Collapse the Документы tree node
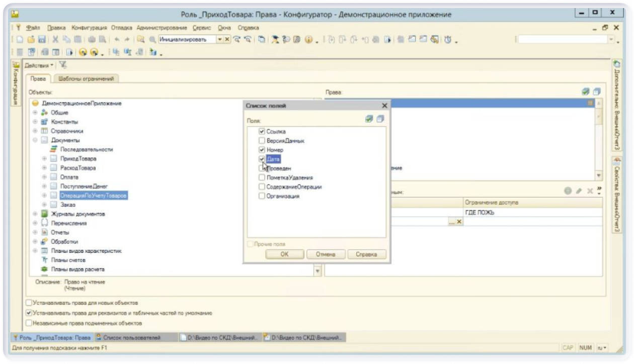Viewport: 635px width, 364px height. (x=36, y=140)
